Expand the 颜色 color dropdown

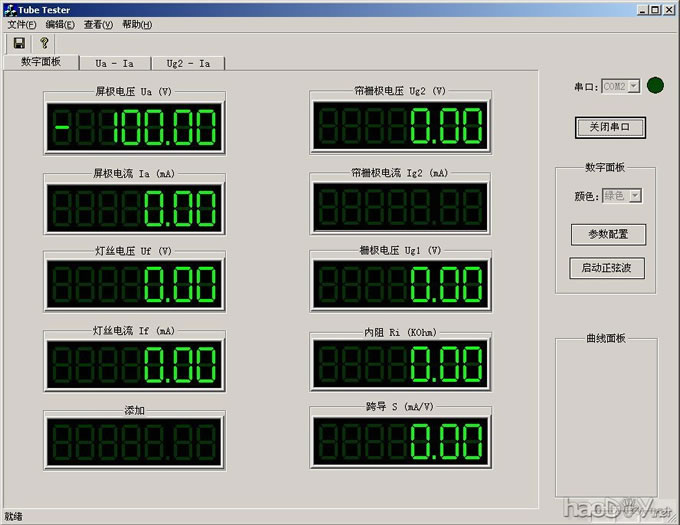[x=634, y=196]
